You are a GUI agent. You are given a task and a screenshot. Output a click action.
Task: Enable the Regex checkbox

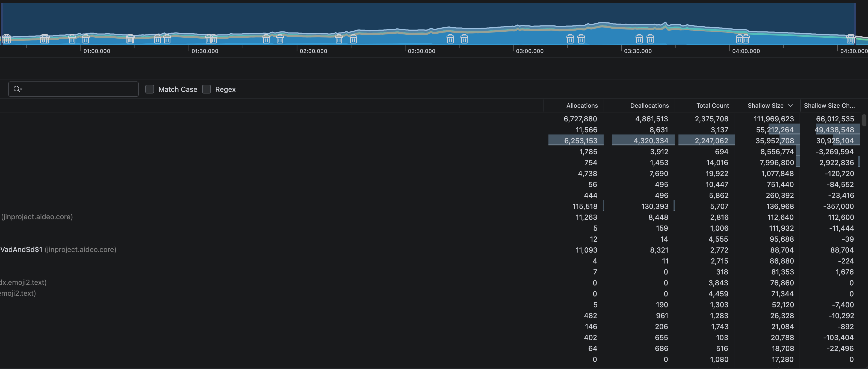(206, 89)
